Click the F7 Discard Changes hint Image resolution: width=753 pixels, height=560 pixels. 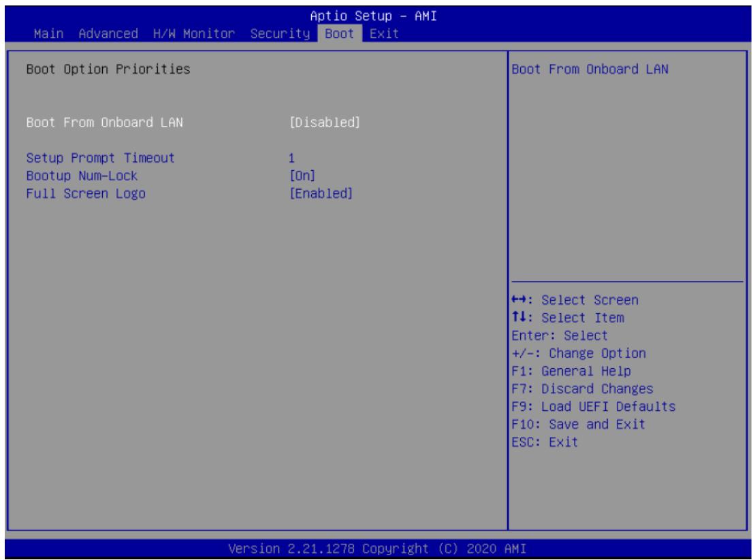(x=583, y=389)
